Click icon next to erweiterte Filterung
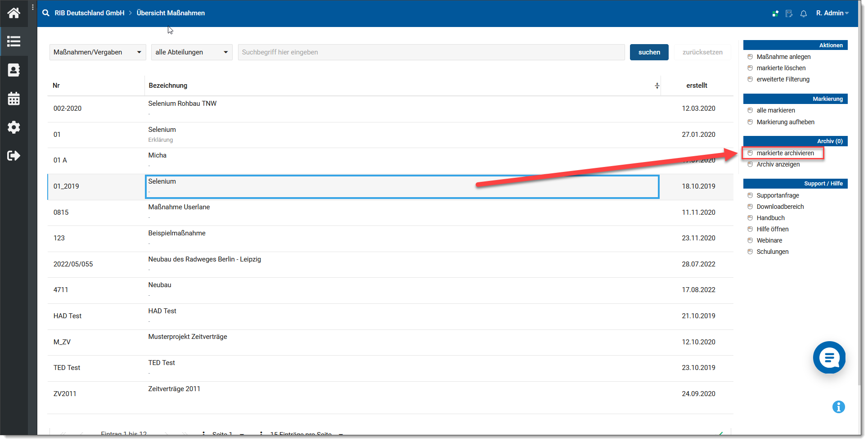This screenshot has height=442, width=868. [750, 79]
